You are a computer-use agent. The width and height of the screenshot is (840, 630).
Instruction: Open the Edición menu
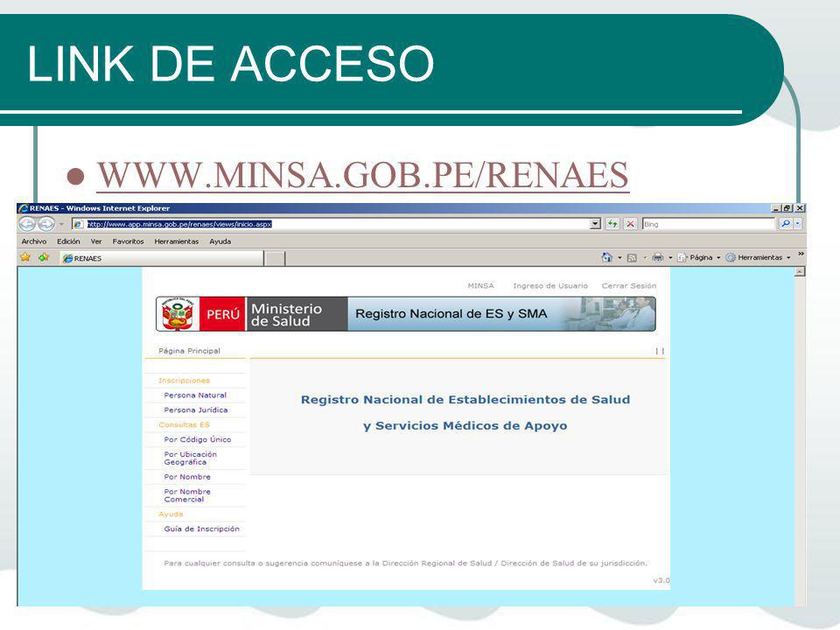pos(68,241)
